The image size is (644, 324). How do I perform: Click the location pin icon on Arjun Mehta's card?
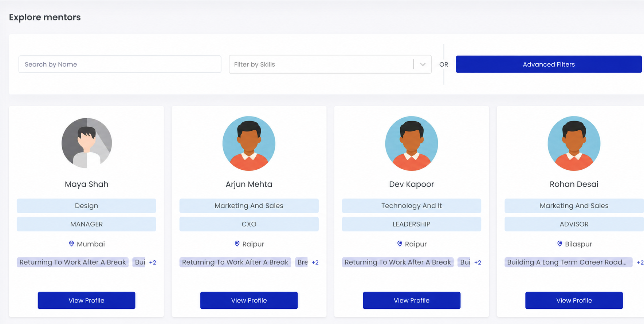click(237, 244)
